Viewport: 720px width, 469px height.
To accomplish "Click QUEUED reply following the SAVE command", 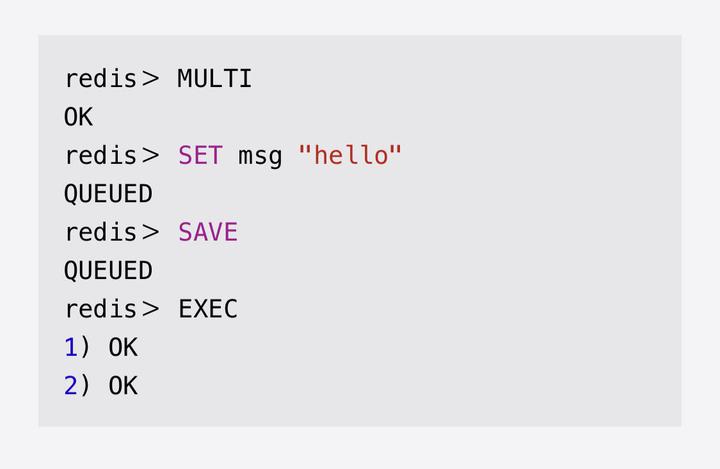I will pyautogui.click(x=108, y=271).
